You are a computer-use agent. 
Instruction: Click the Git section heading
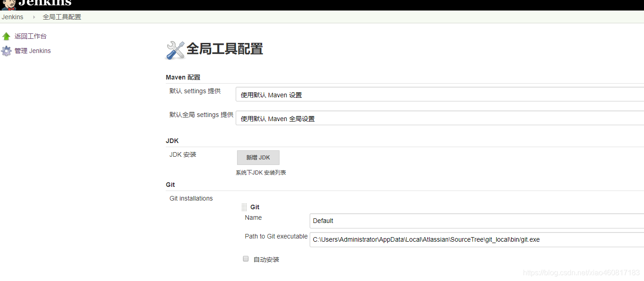(x=170, y=185)
